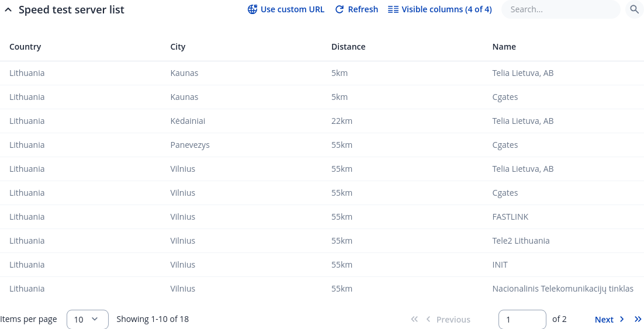Open the Visible columns (4 of 4) selector
This screenshot has height=329, width=644.
point(439,9)
